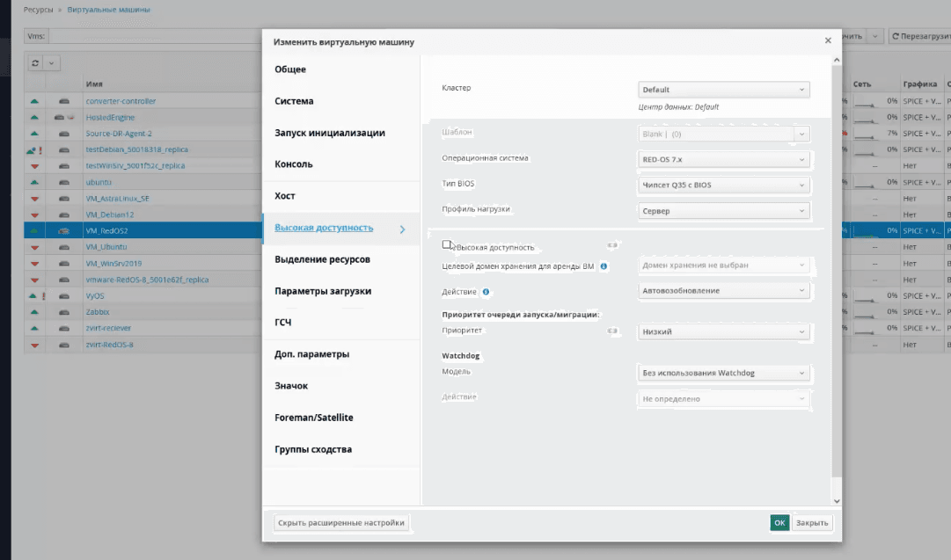Click Скрыть расширенные настройки button
This screenshot has height=560, width=951.
pyautogui.click(x=341, y=522)
